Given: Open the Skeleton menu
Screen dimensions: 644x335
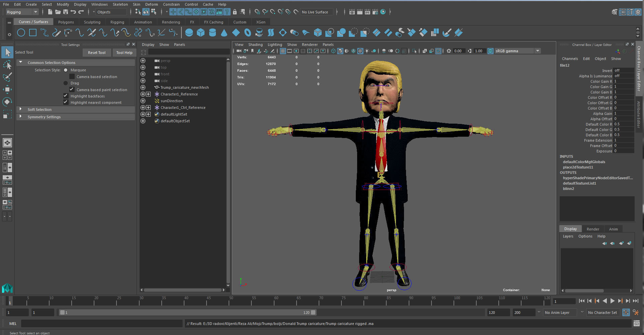Looking at the screenshot, I should coord(120,4).
